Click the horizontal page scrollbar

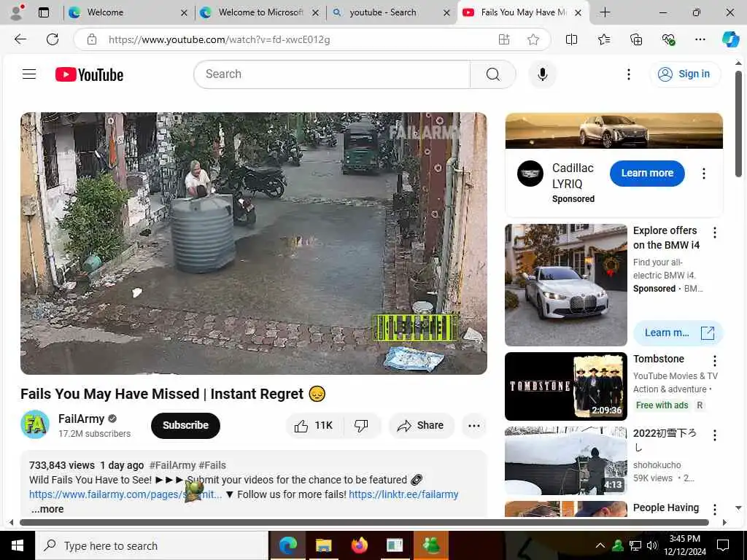[x=364, y=522]
